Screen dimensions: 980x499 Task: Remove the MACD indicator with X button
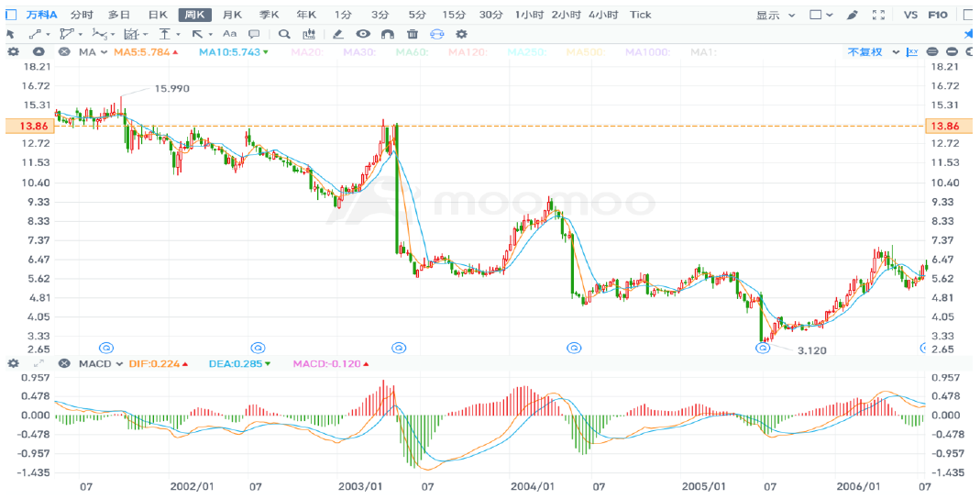(x=64, y=364)
